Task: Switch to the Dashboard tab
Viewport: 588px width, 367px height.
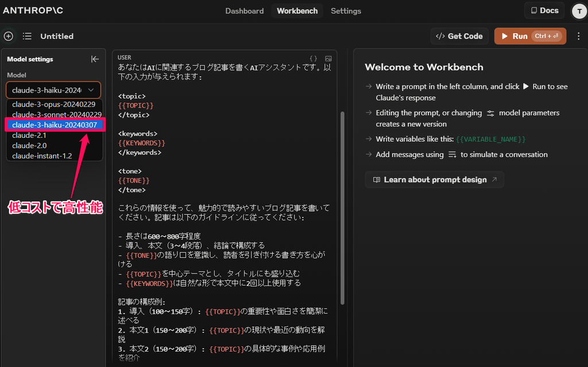Action: tap(245, 11)
